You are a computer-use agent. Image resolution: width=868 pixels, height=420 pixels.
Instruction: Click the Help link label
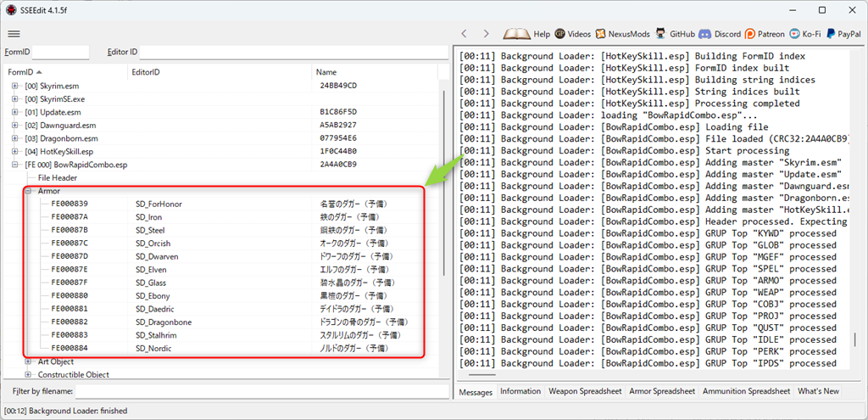click(542, 34)
